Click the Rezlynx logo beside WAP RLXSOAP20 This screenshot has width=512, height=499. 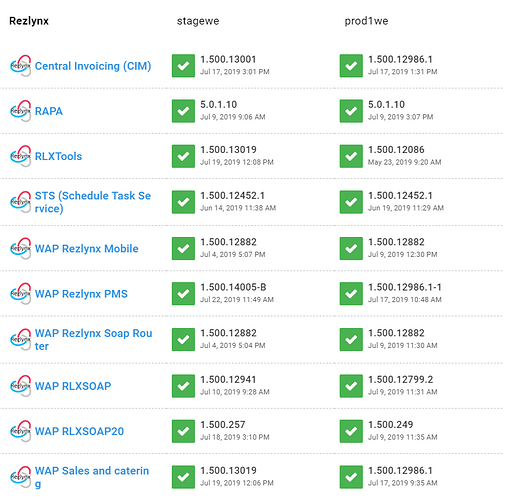(x=21, y=431)
